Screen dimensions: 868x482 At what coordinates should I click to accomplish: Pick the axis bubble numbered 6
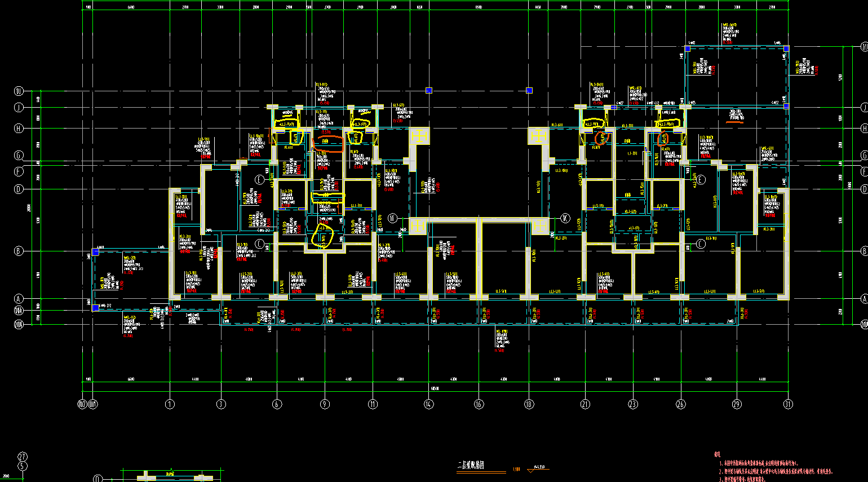click(x=277, y=404)
